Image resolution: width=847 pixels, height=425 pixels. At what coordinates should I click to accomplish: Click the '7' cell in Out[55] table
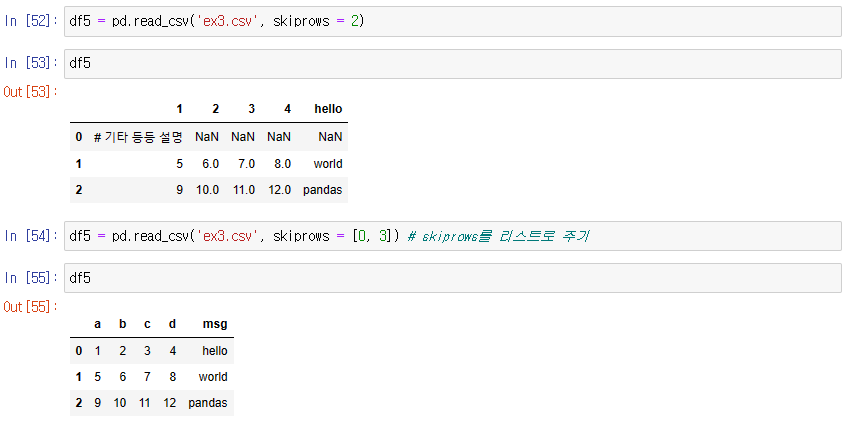tap(147, 377)
